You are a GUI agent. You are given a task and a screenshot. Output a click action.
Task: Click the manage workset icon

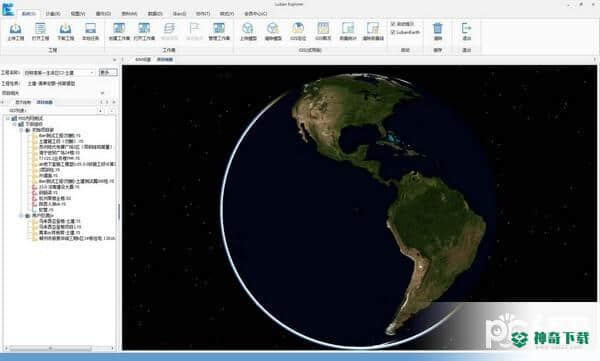[x=219, y=31]
